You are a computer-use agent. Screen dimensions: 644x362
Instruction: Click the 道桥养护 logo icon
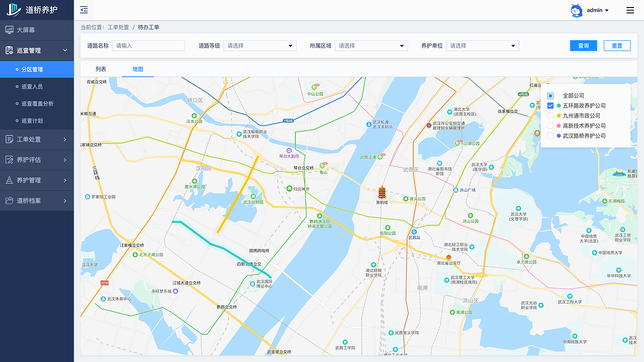coord(14,10)
